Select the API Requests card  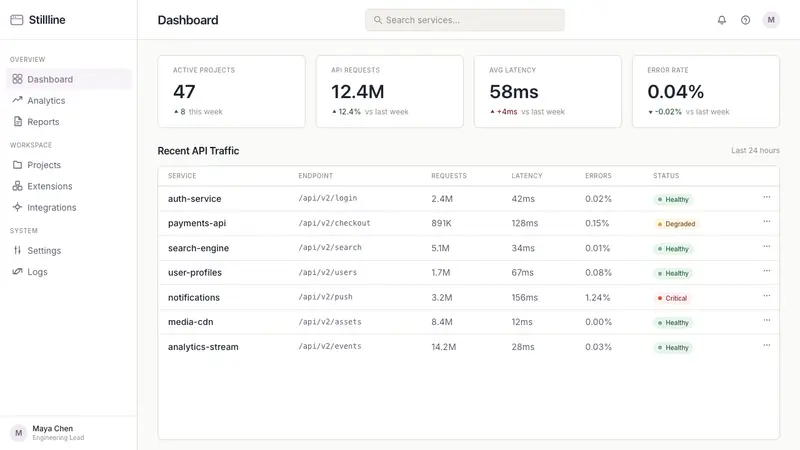(x=390, y=91)
